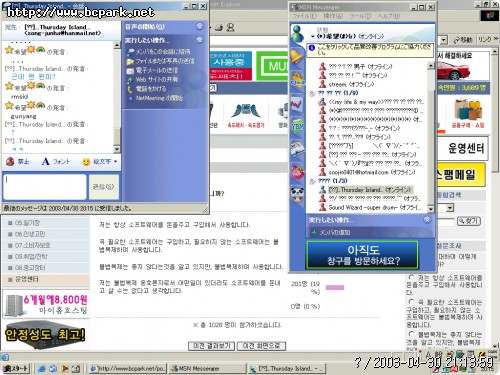This screenshot has height=375, width=500.
Task: Collapse the contact group showing (1/9)
Action: coord(312,93)
